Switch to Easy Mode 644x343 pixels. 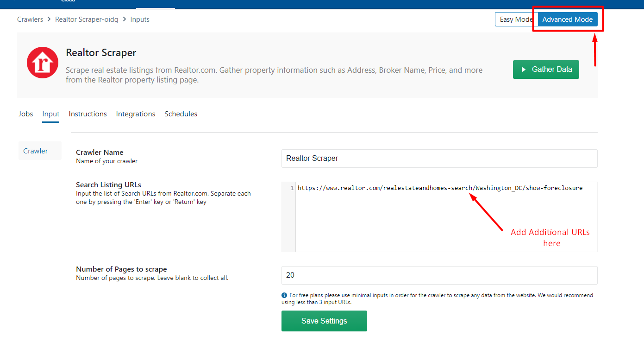pos(516,19)
